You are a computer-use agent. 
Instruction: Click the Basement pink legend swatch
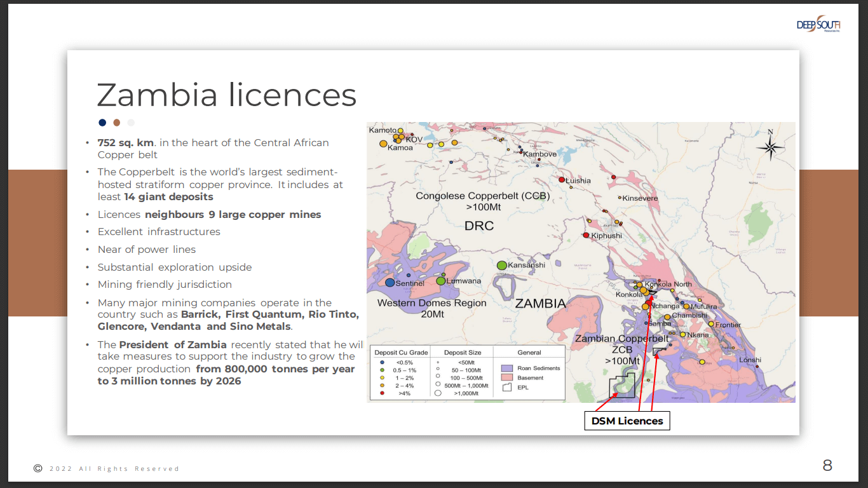(x=506, y=377)
